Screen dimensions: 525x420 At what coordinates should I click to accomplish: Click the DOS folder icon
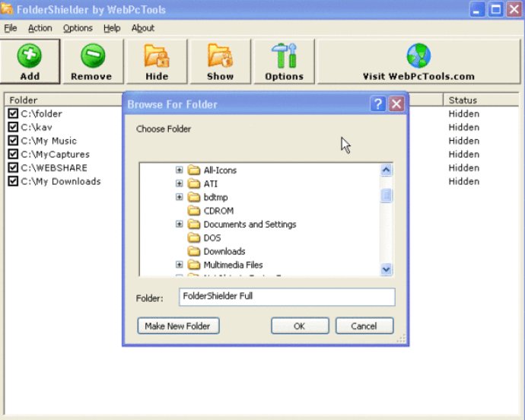[193, 238]
